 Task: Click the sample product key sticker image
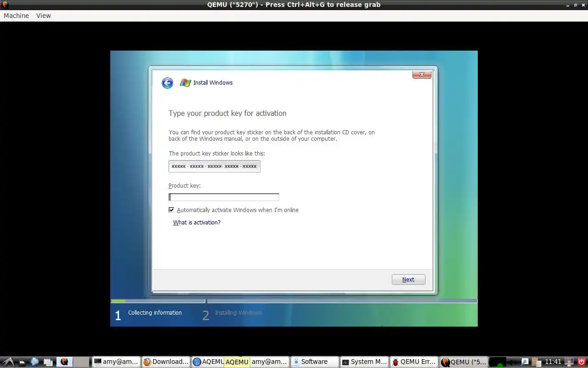point(215,166)
